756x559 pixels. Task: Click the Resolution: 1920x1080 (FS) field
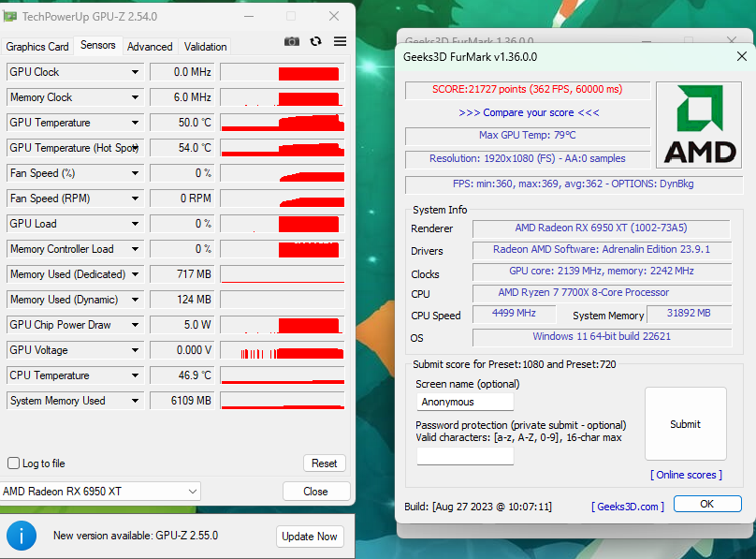pos(528,158)
